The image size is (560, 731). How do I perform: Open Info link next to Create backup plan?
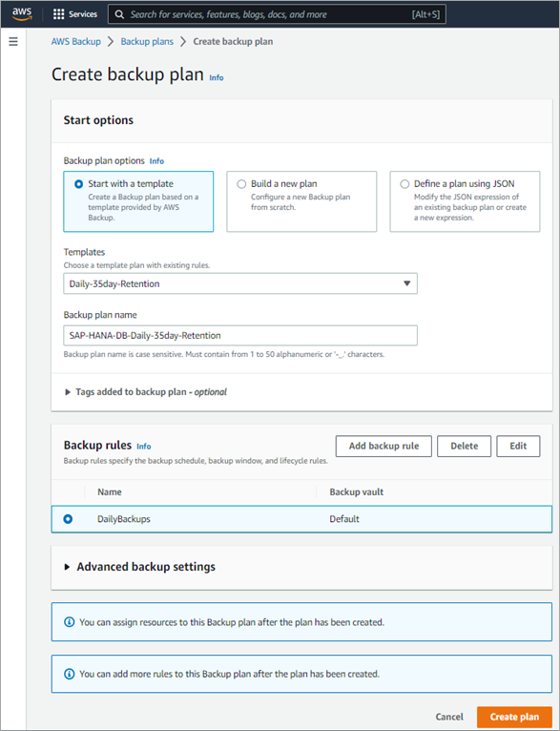[217, 78]
